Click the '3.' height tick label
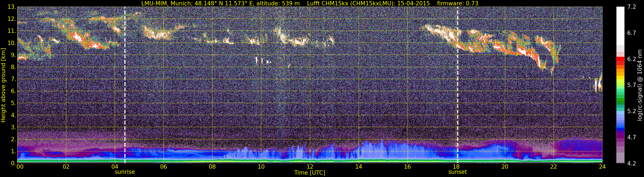Screen dimensions: 644x177 tap(13, 127)
